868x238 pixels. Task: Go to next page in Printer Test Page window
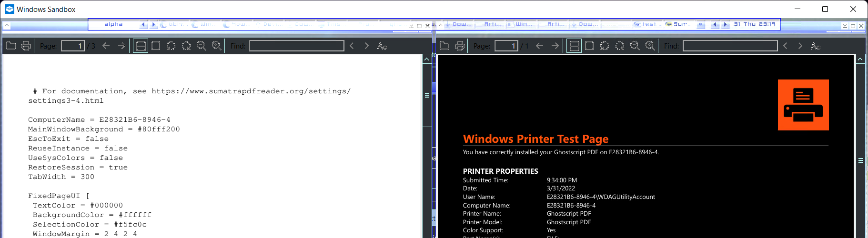(555, 46)
